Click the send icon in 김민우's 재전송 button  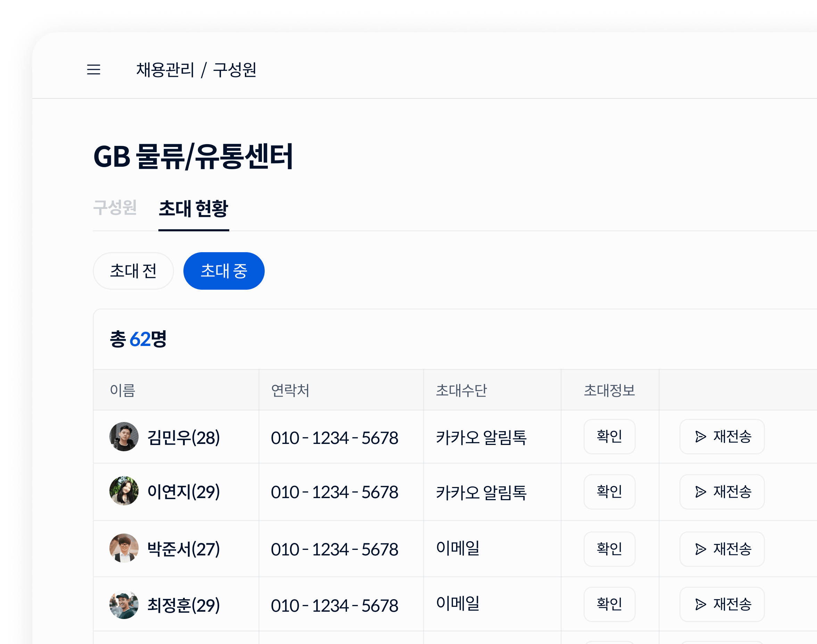pos(701,437)
